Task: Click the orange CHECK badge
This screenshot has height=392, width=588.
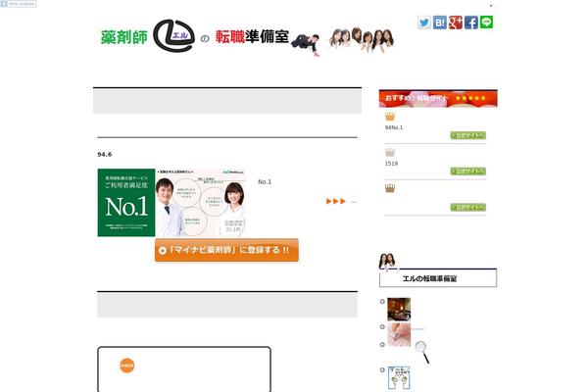Action: pyautogui.click(x=127, y=366)
